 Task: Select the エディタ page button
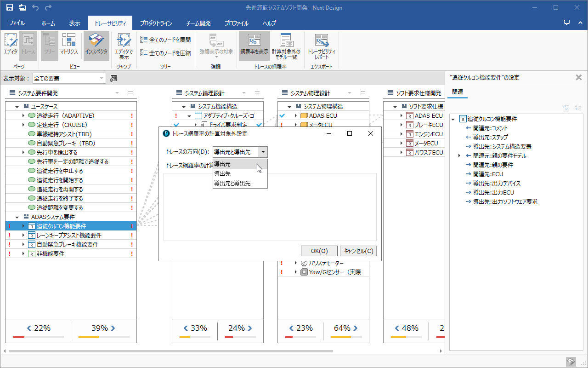pos(11,46)
